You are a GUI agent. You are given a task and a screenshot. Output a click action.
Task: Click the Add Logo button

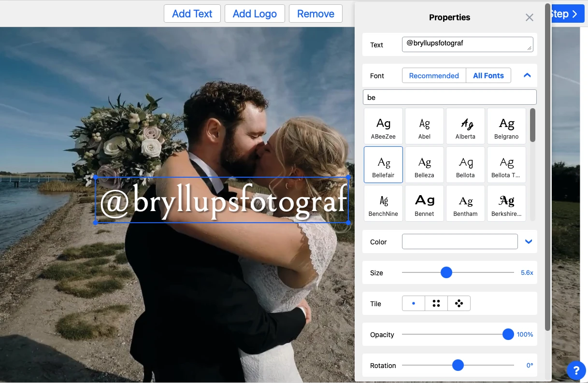255,14
